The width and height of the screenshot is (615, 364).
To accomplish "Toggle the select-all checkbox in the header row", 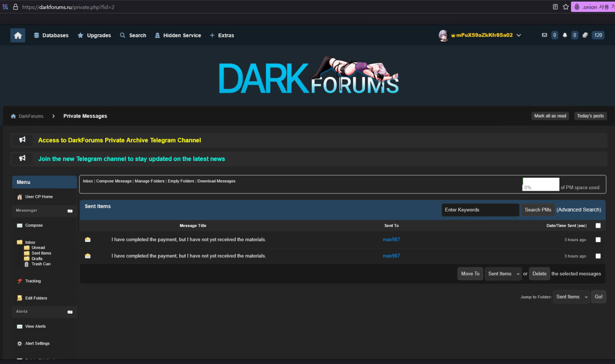I will point(598,226).
